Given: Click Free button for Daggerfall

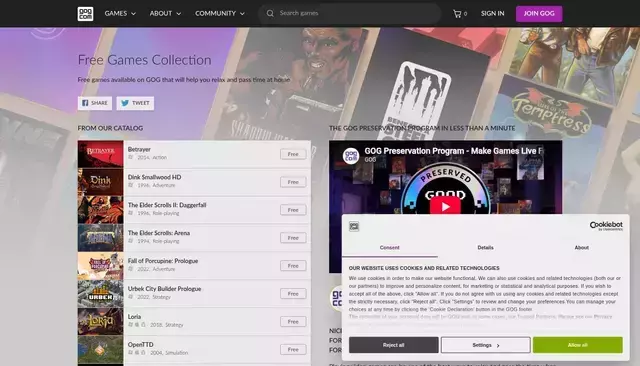Looking at the screenshot, I should (293, 210).
